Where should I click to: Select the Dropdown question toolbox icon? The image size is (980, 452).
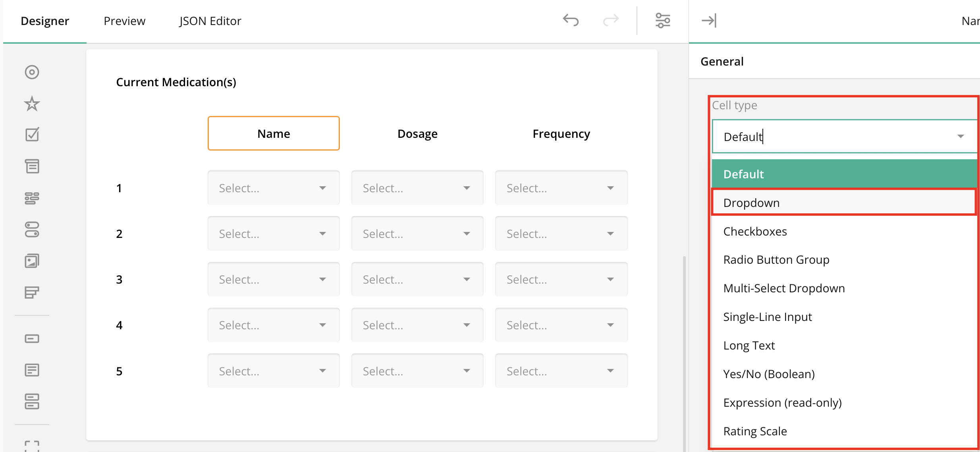pos(32,166)
